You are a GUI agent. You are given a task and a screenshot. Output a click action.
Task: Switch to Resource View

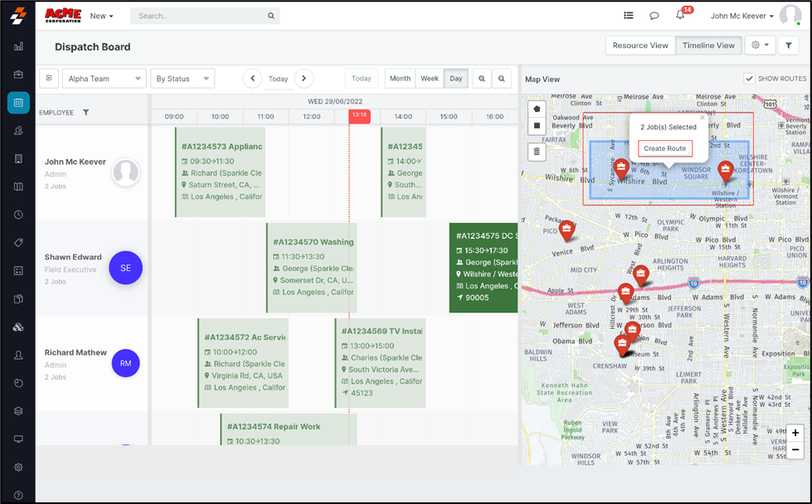pos(639,46)
